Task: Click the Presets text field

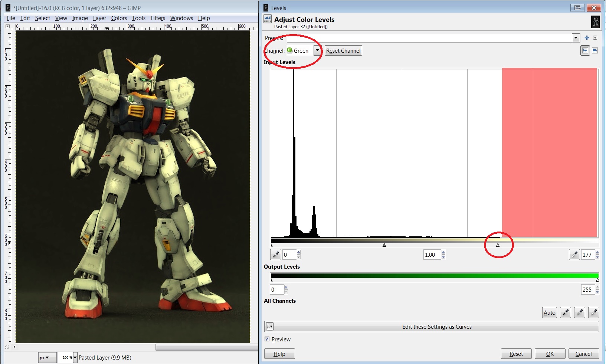Action: coord(429,38)
